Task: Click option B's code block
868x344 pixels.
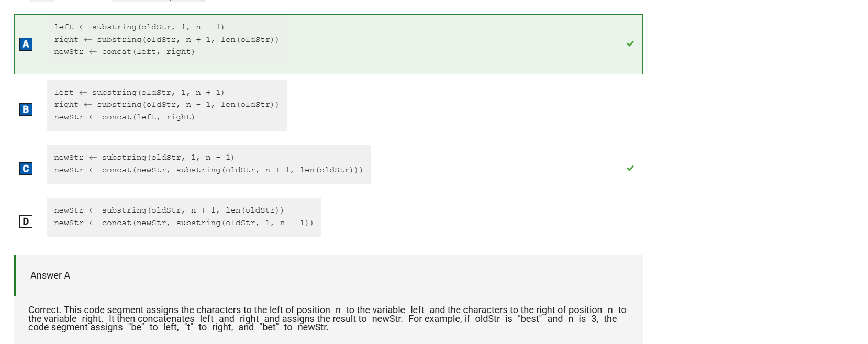Action: pyautogui.click(x=167, y=105)
